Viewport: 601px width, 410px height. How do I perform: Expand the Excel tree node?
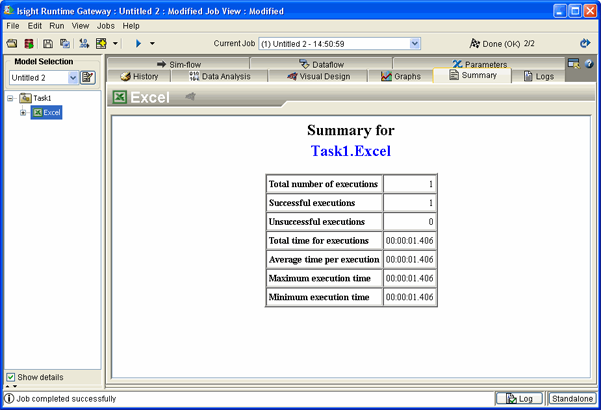[x=23, y=112]
